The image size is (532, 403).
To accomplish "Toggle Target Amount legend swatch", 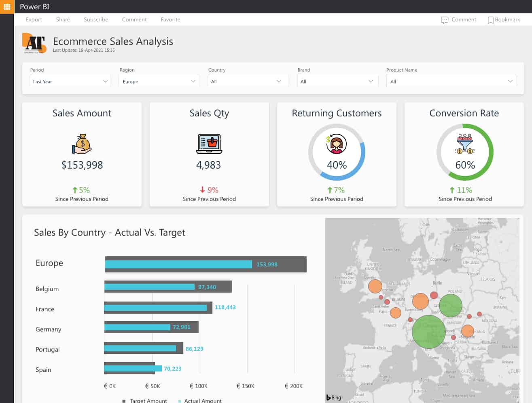I will click(x=124, y=401).
